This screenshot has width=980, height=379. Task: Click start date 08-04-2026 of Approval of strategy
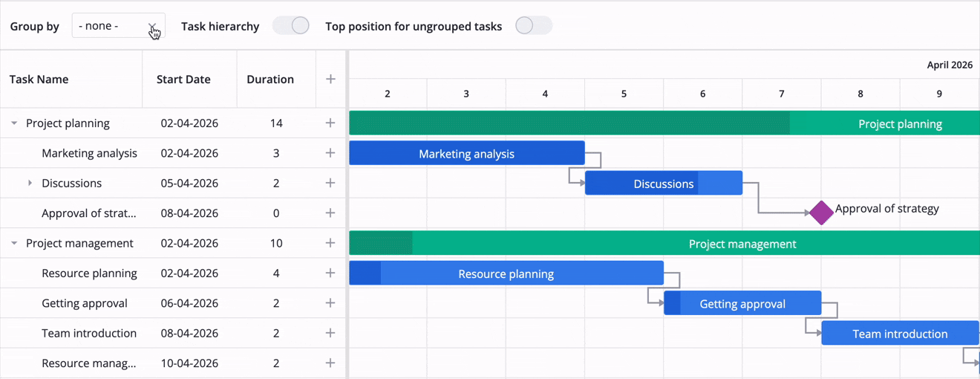click(189, 213)
